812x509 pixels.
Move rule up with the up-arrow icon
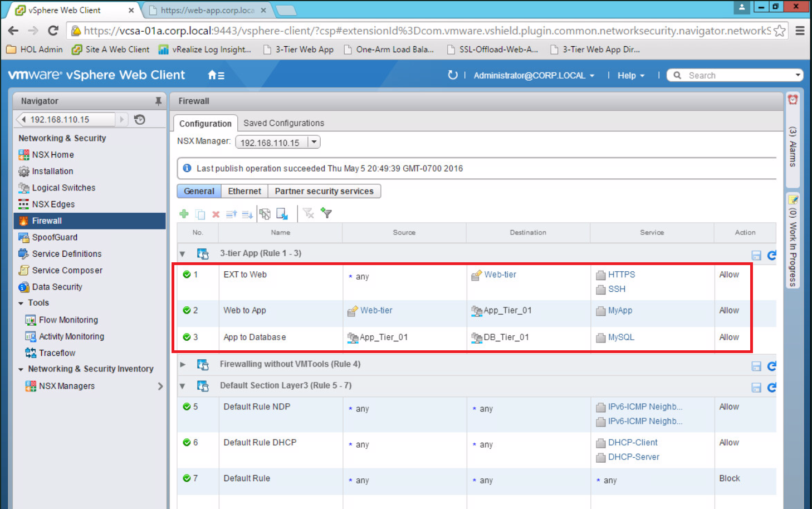click(232, 214)
